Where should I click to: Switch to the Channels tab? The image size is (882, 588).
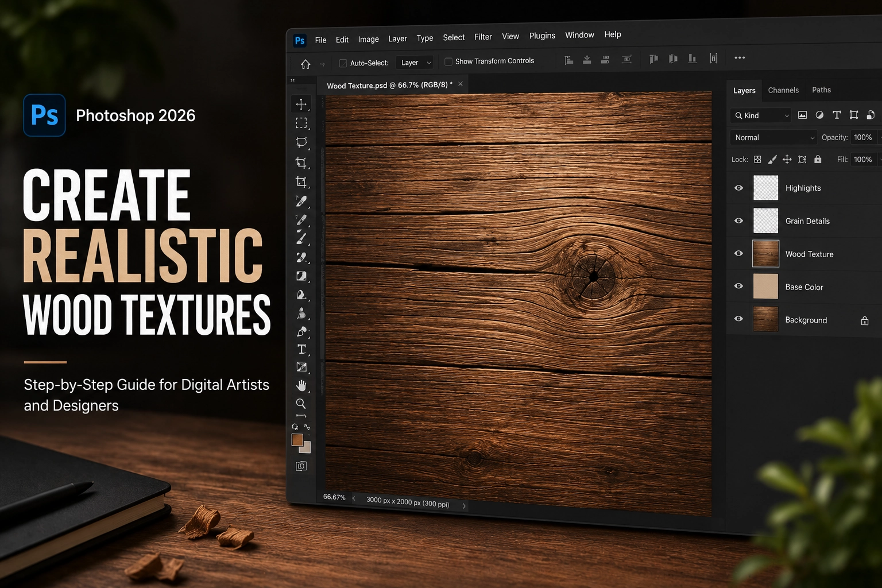pos(783,90)
